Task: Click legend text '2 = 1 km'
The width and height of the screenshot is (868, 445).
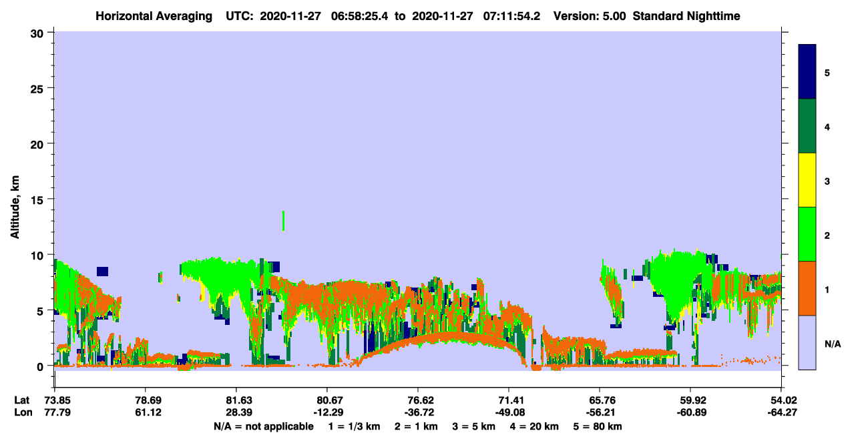Action: tap(416, 426)
